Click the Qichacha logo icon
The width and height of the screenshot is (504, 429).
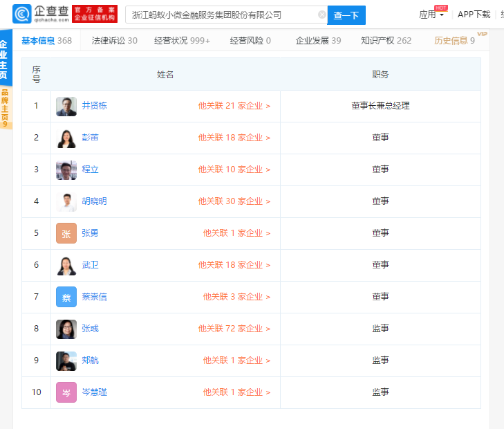pyautogui.click(x=22, y=15)
